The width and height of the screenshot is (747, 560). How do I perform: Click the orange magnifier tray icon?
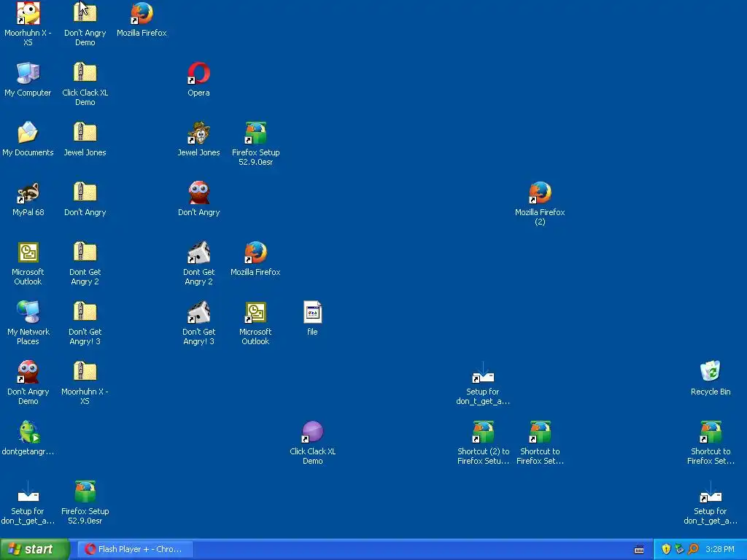(x=693, y=549)
